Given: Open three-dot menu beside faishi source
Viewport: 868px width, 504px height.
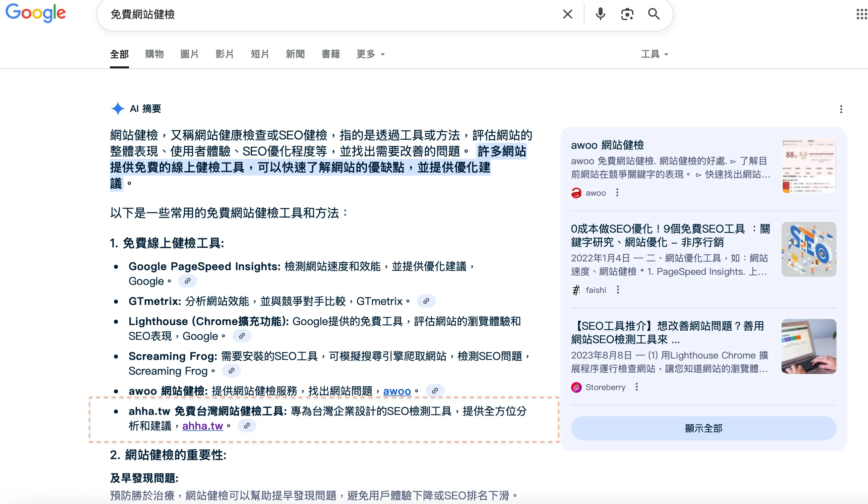Looking at the screenshot, I should pos(618,290).
